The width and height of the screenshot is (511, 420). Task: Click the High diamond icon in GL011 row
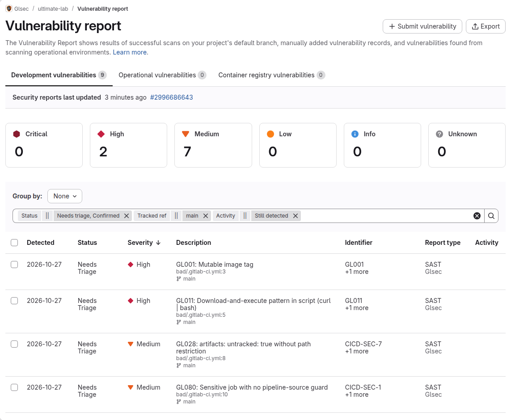[x=131, y=301]
